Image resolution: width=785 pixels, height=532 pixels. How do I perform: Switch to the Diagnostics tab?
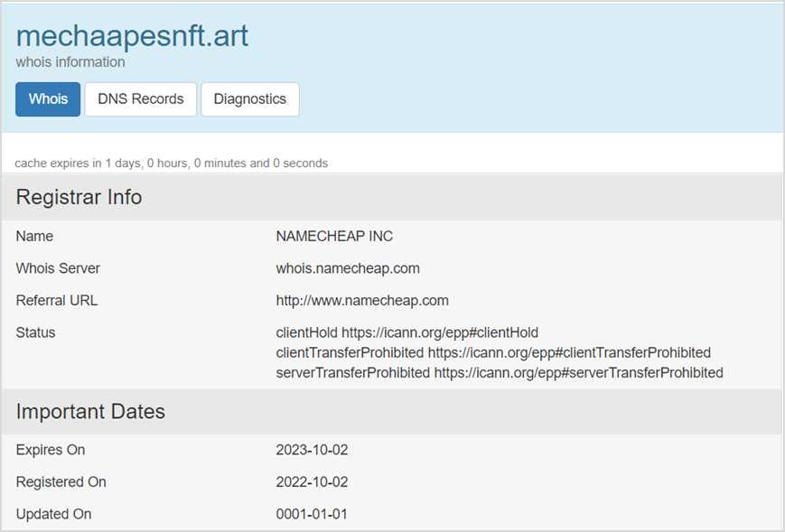[249, 99]
